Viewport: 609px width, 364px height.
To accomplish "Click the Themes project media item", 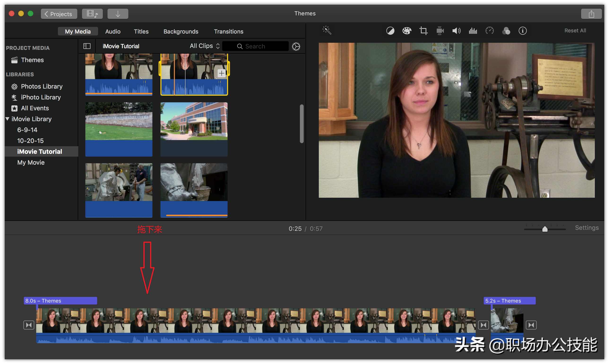I will (33, 60).
